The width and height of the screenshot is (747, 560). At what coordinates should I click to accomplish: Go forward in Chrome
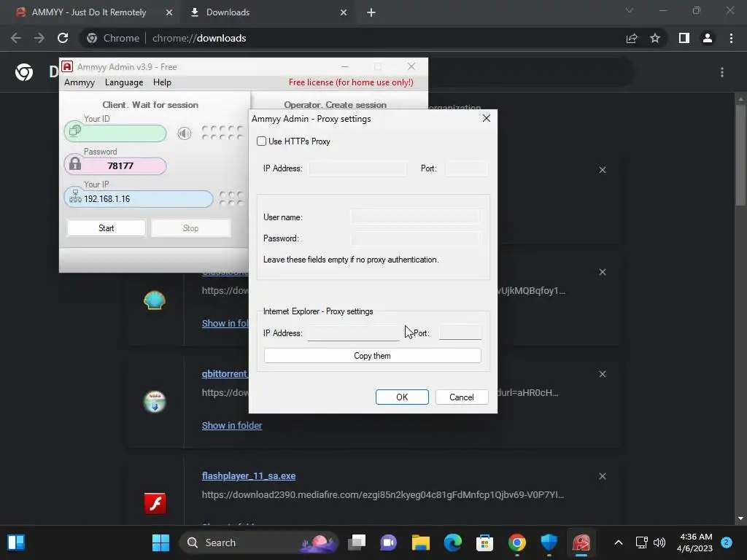pyautogui.click(x=39, y=38)
